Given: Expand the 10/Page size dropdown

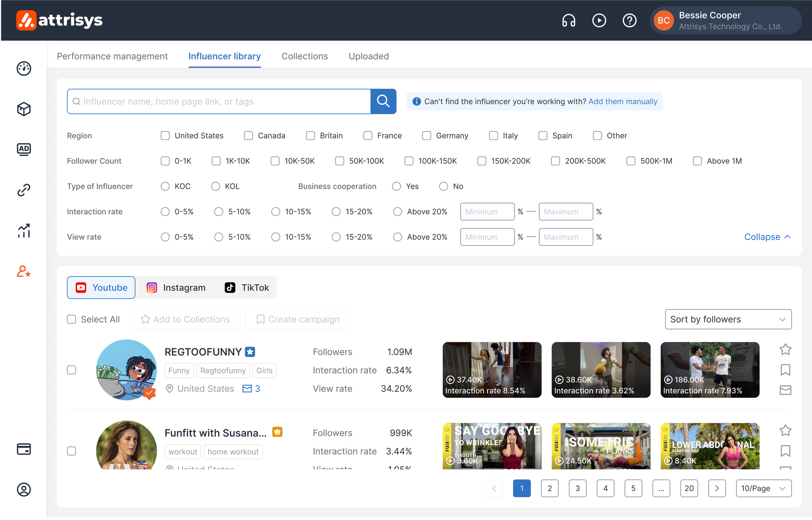Looking at the screenshot, I should pos(763,489).
